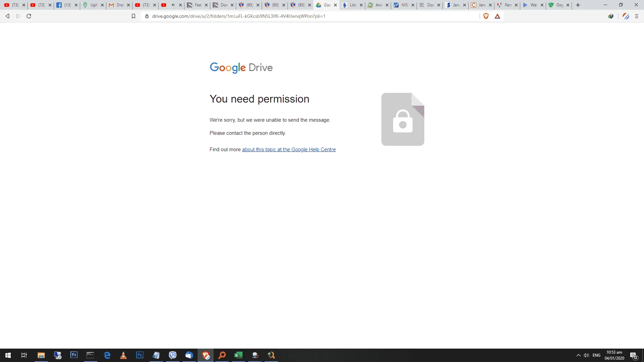Open the clock showing 10:53 am

pos(614,355)
